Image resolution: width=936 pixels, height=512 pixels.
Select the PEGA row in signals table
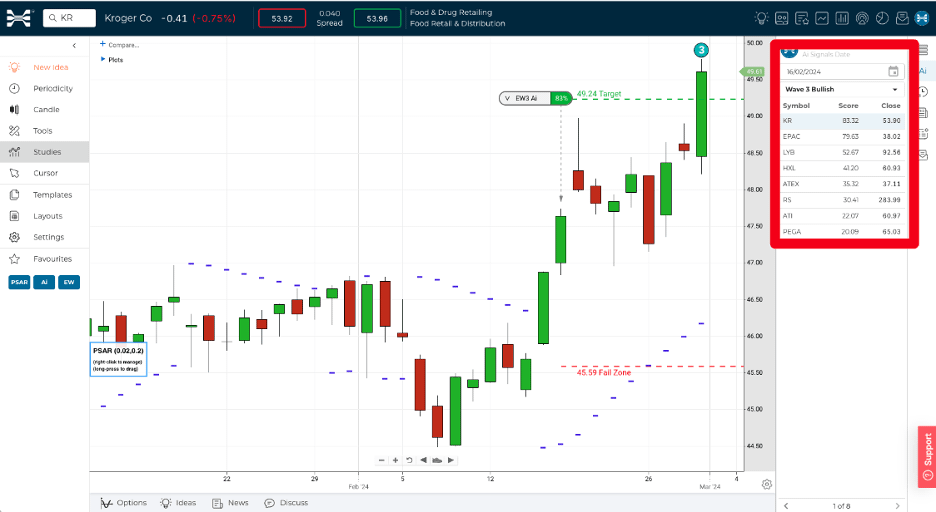(x=842, y=232)
